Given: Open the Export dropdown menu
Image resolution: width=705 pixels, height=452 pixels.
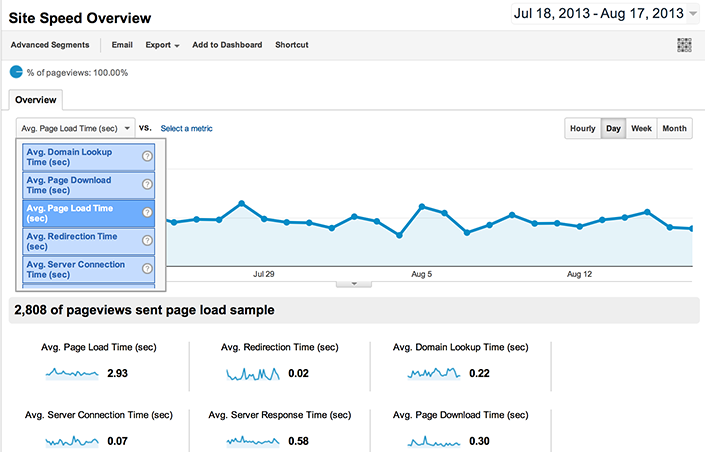Looking at the screenshot, I should [x=162, y=45].
